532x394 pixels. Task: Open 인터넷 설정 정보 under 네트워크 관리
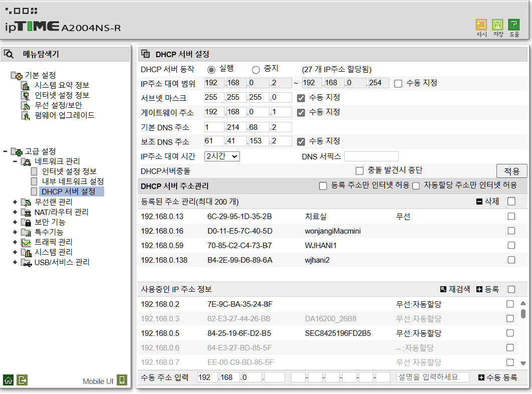click(x=69, y=171)
